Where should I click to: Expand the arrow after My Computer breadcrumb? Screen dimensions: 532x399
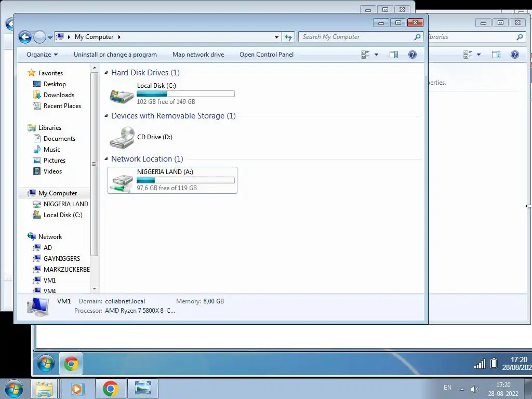click(119, 37)
